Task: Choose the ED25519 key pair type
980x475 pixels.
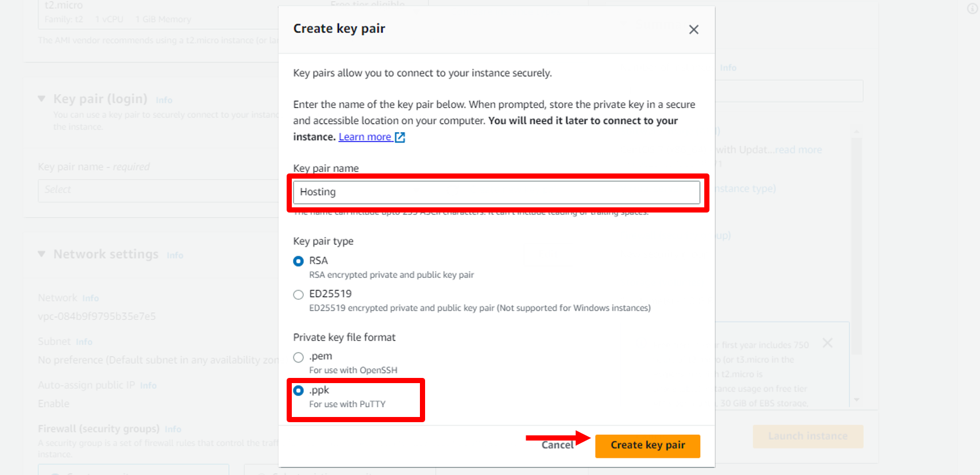Action: click(x=299, y=295)
